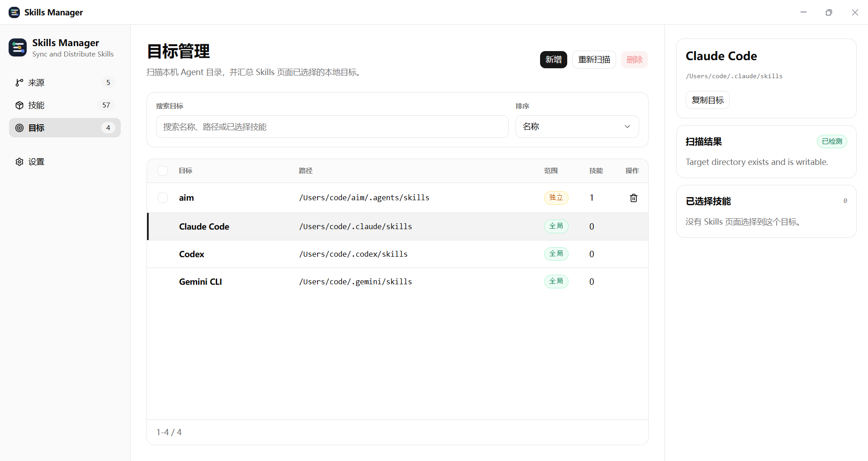Click the 独立 scope badge for aim
Image resolution: width=868 pixels, height=461 pixels.
pyautogui.click(x=556, y=198)
